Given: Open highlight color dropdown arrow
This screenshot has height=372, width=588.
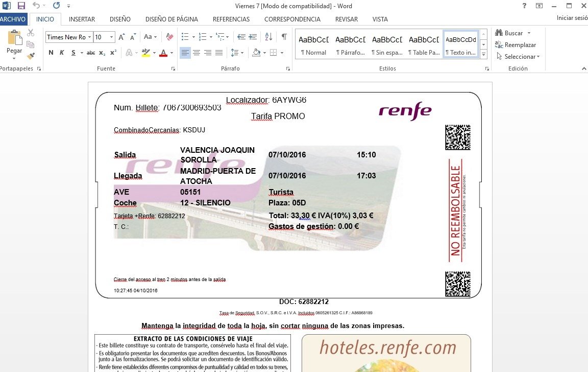Looking at the screenshot, I should pos(154,53).
